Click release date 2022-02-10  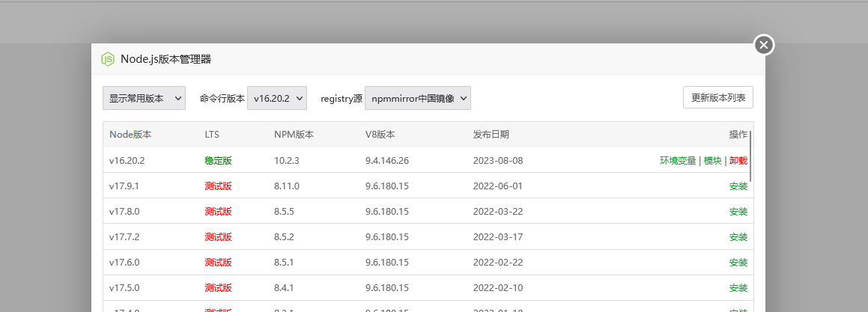[498, 287]
